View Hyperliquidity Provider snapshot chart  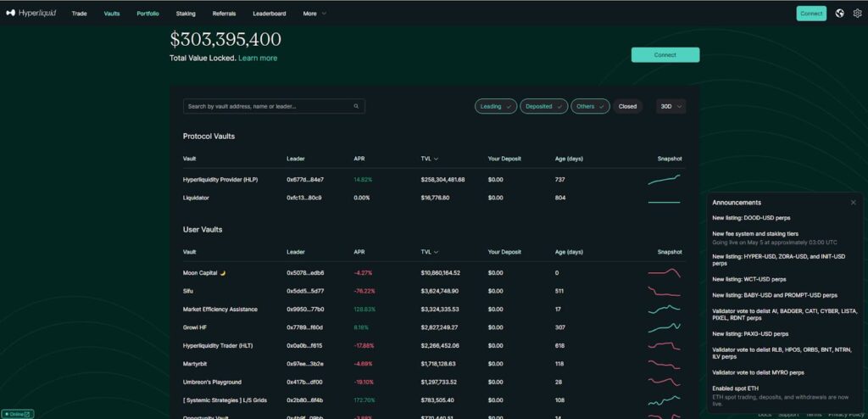tap(665, 180)
